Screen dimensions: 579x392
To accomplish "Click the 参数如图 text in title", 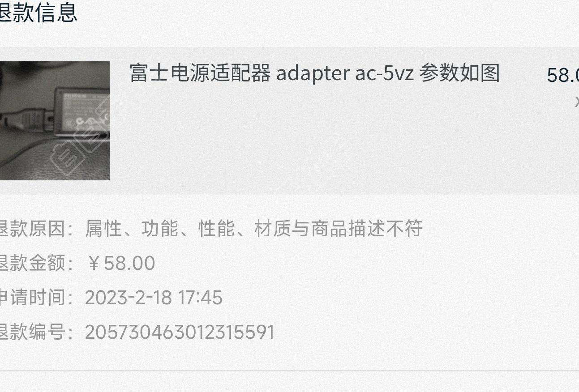I will pyautogui.click(x=459, y=73).
